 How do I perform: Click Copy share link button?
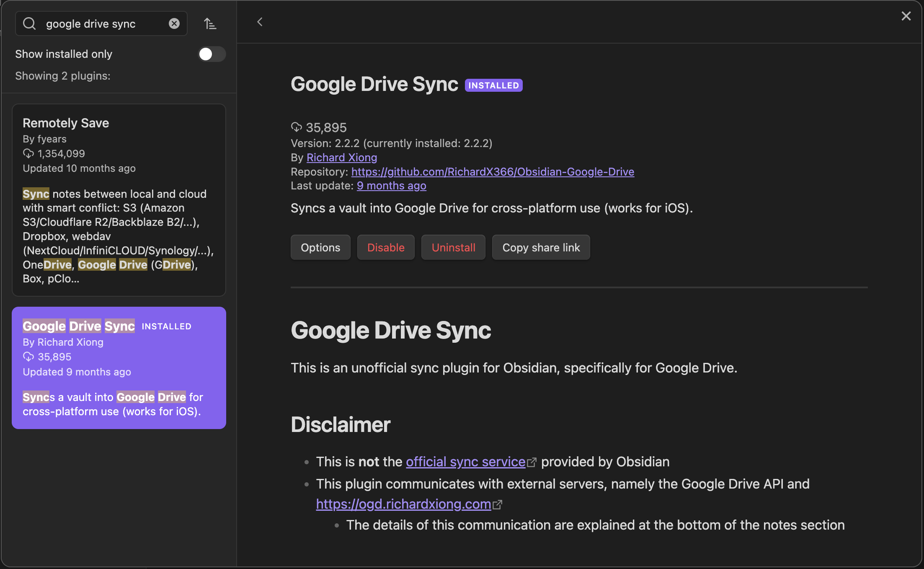pyautogui.click(x=541, y=247)
